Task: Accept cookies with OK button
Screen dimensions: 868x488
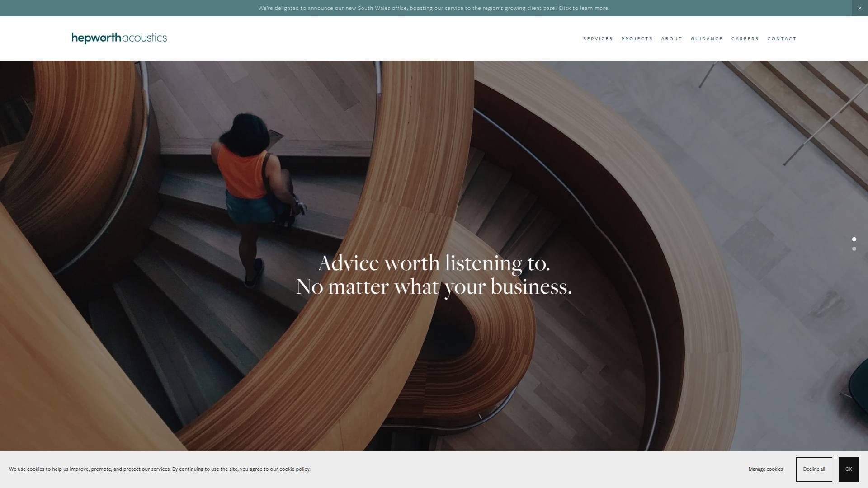Action: click(848, 469)
